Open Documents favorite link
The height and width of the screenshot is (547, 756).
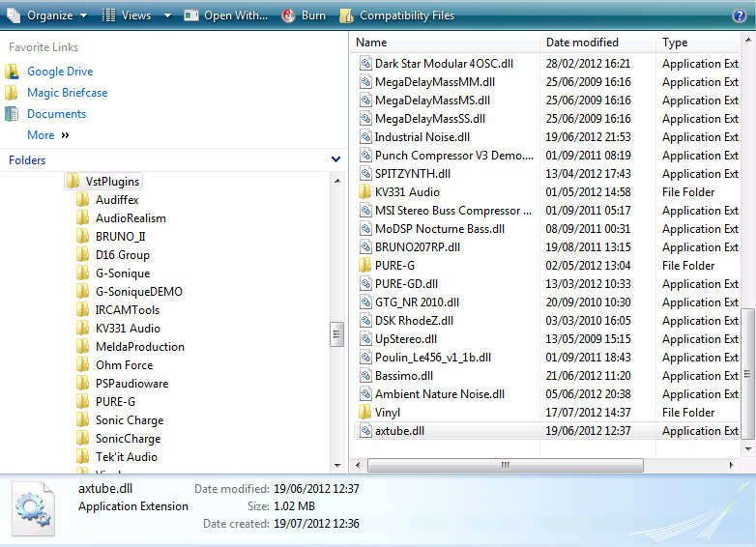tap(56, 114)
